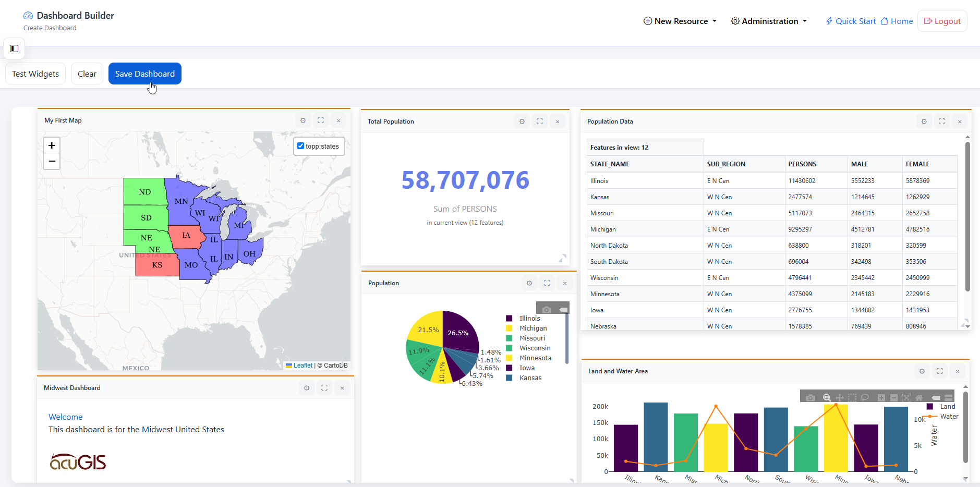Expand Total Population widget to fullscreen

pyautogui.click(x=540, y=121)
